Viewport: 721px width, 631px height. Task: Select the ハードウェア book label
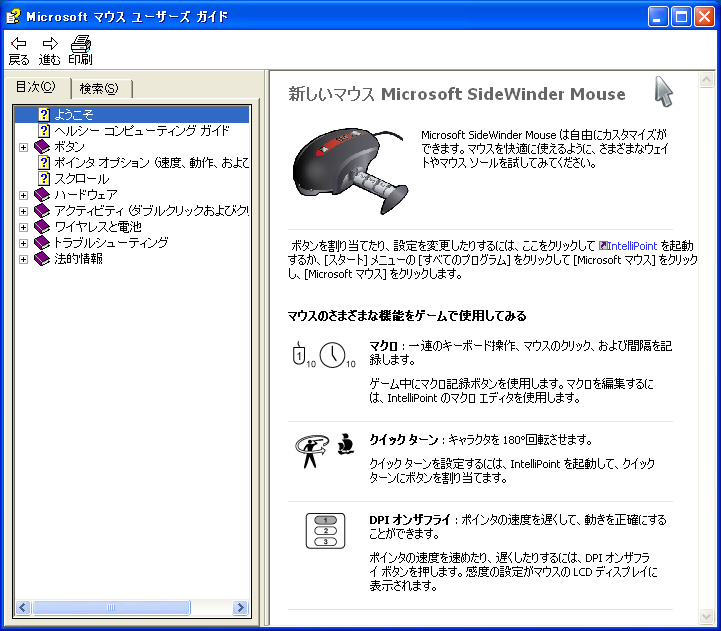tap(86, 195)
